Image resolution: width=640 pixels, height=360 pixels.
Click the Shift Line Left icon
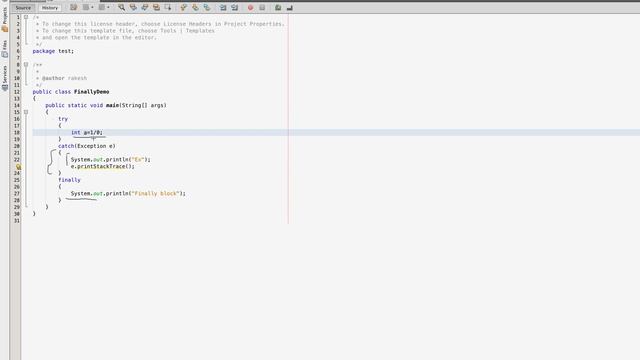[223, 7]
